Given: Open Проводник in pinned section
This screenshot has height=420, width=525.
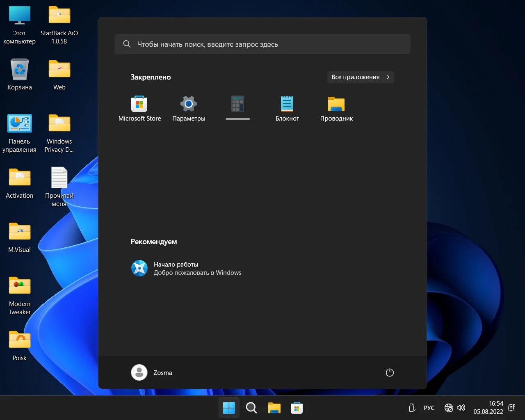Looking at the screenshot, I should coord(336,108).
